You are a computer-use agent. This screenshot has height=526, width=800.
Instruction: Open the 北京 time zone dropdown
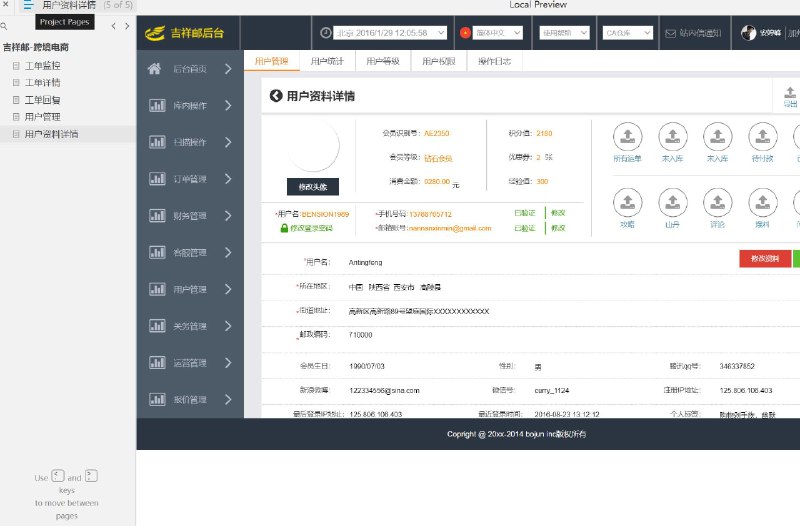coord(390,33)
